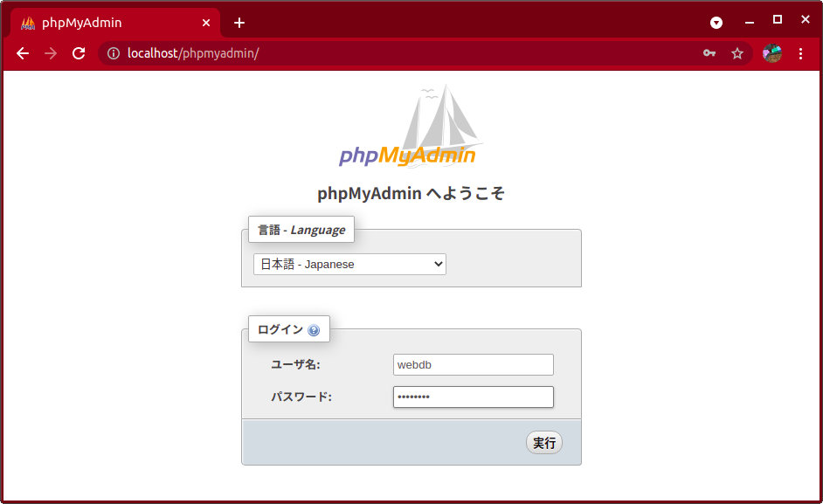
Task: Click the 実行 submit button
Action: pos(544,443)
